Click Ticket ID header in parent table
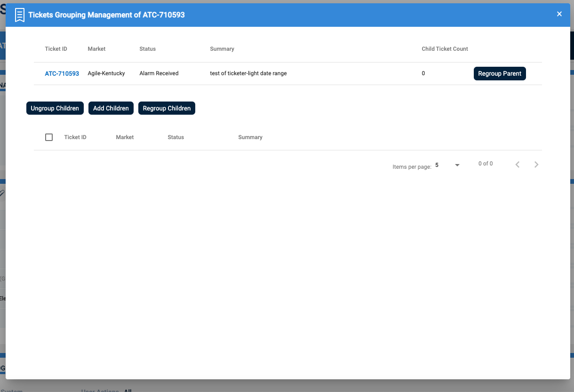574x392 pixels. tap(56, 49)
